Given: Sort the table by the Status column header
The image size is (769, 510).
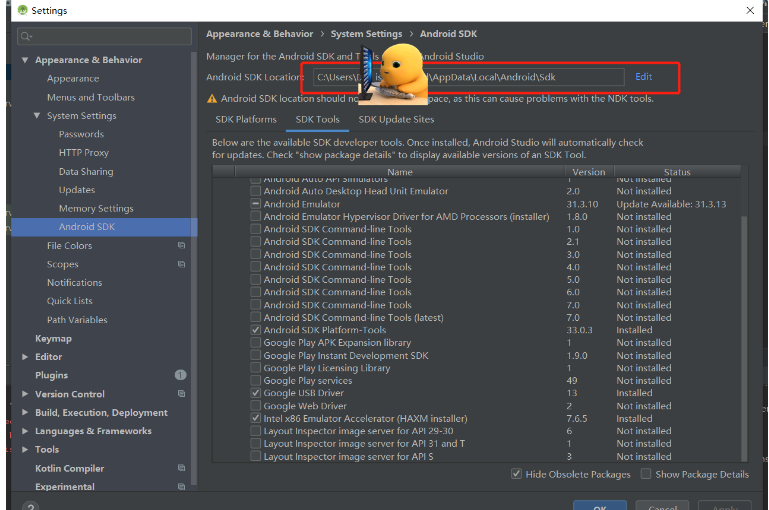Looking at the screenshot, I should (x=677, y=172).
